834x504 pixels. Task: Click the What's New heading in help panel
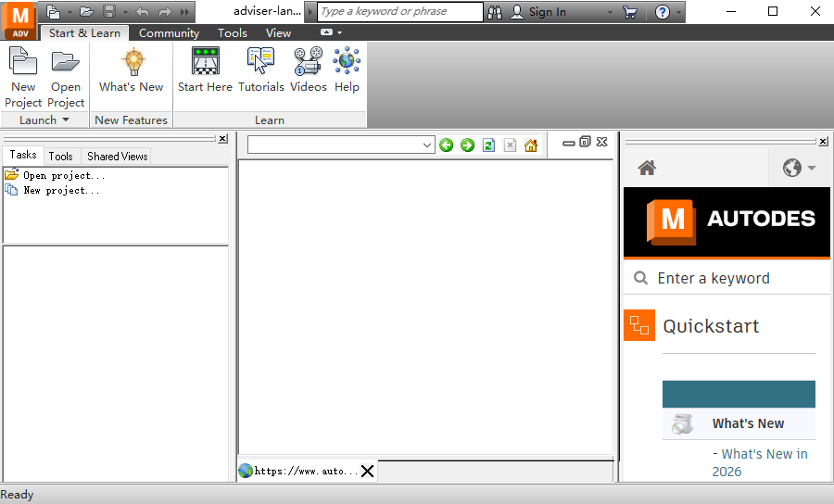click(748, 423)
